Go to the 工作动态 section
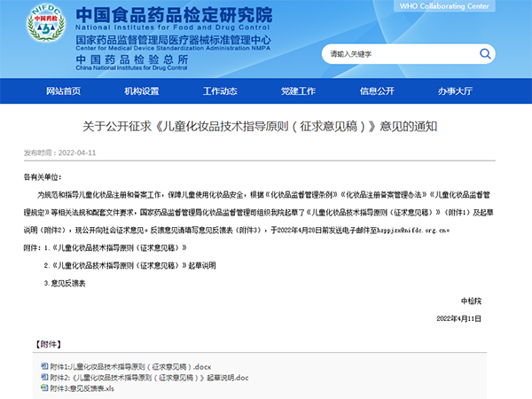This screenshot has height=399, width=532. 220,91
